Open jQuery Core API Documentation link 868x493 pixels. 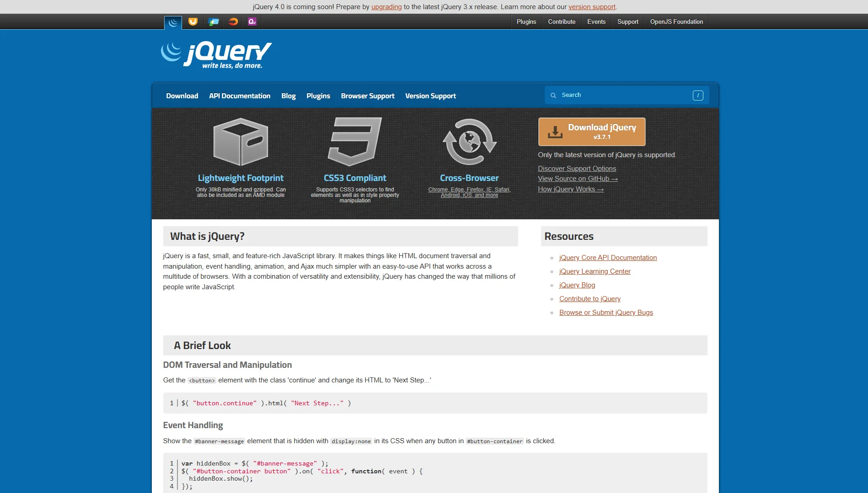click(x=608, y=258)
